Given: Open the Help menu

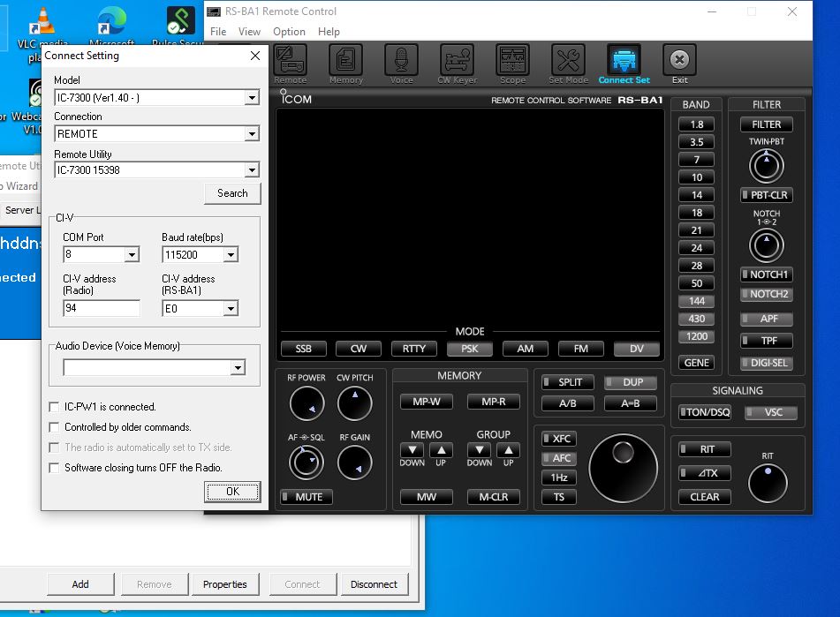Looking at the screenshot, I should click(x=329, y=32).
